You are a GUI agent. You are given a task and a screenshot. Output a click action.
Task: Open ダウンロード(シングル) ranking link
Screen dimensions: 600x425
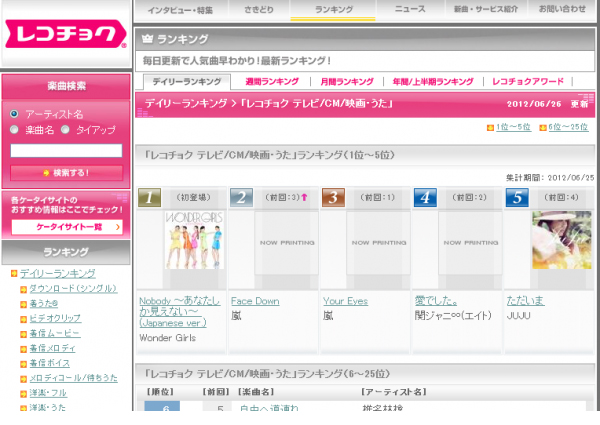(x=73, y=288)
